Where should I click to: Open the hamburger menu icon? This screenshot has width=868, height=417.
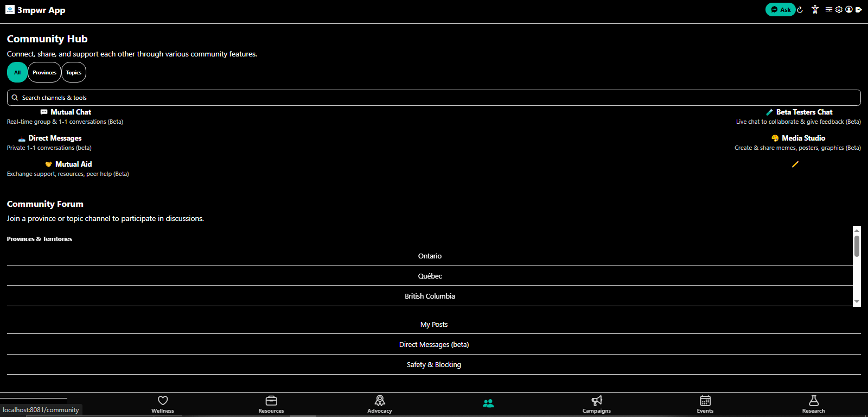coord(829,9)
